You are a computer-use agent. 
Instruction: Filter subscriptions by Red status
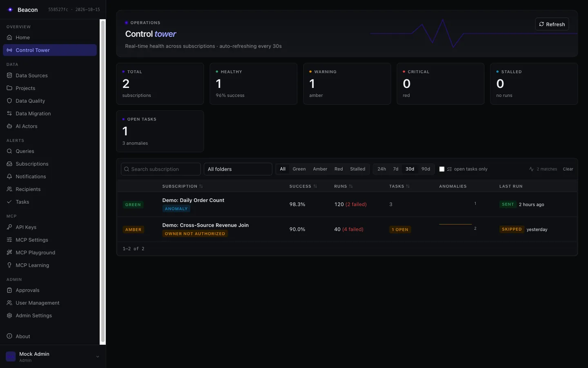click(x=339, y=169)
